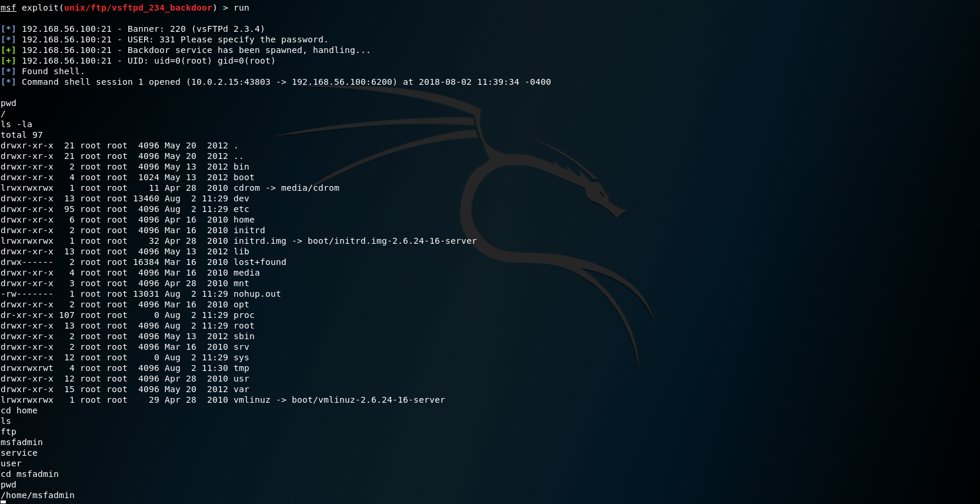This screenshot has height=504, width=980.
Task: Click the 'drwxrwxrwt' permissions of tmp
Action: [x=27, y=368]
